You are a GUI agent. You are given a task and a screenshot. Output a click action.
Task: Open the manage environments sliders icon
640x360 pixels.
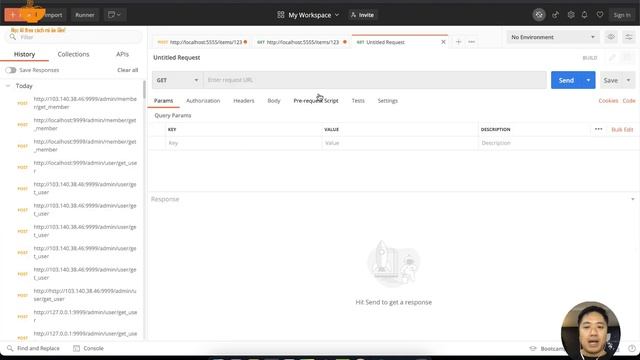(x=629, y=37)
